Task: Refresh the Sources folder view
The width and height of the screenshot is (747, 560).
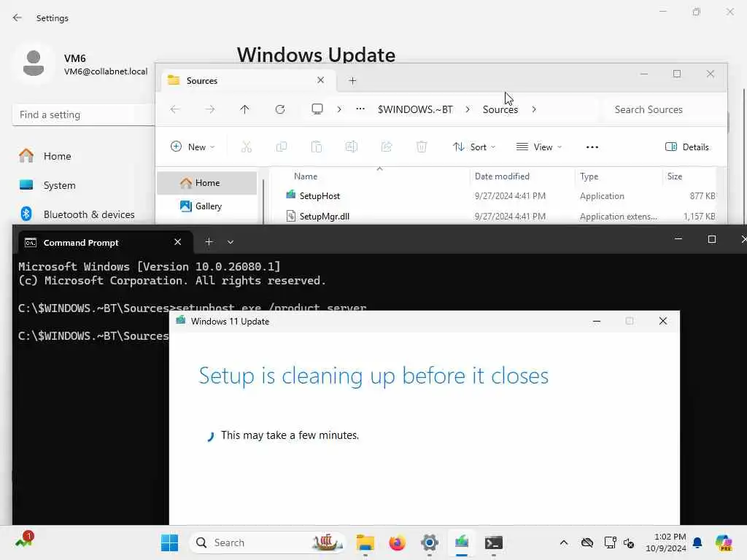Action: (x=280, y=109)
